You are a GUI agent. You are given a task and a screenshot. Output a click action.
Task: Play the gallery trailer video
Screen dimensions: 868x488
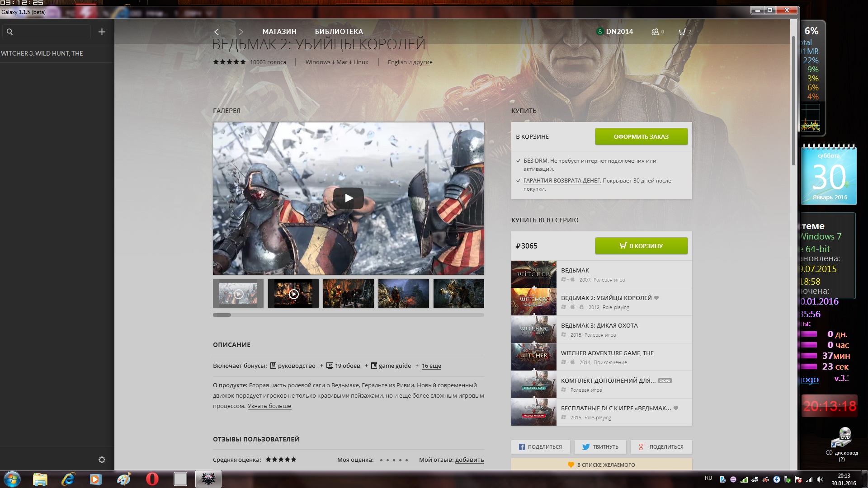coord(348,198)
